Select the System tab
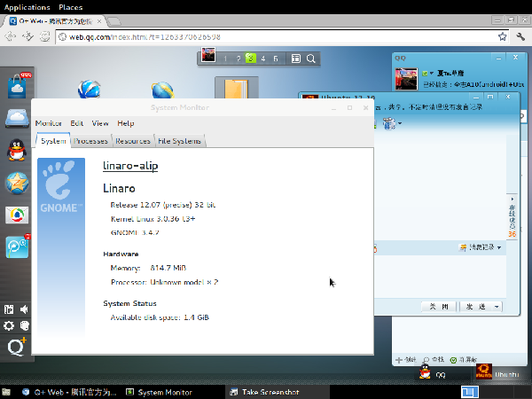The height and width of the screenshot is (399, 532). (x=53, y=141)
